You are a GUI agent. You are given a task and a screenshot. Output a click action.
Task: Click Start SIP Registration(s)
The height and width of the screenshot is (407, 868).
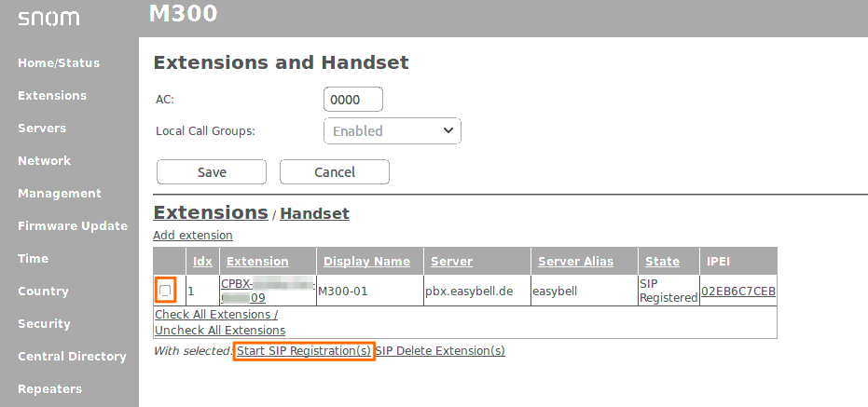click(304, 351)
